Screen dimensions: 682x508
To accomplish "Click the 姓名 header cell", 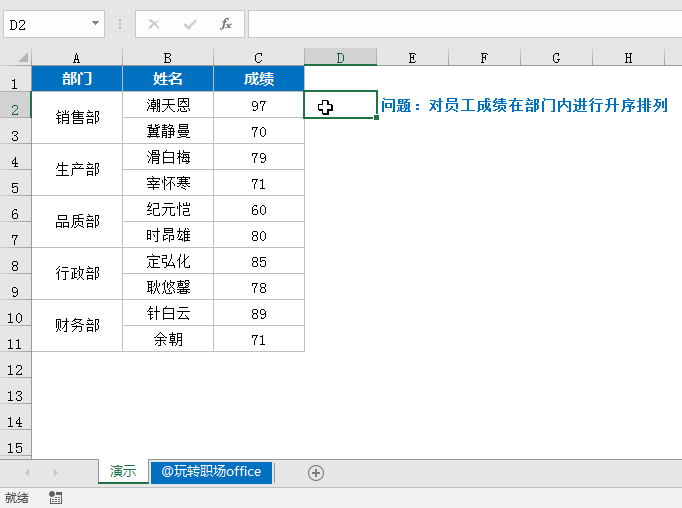I will [x=168, y=79].
